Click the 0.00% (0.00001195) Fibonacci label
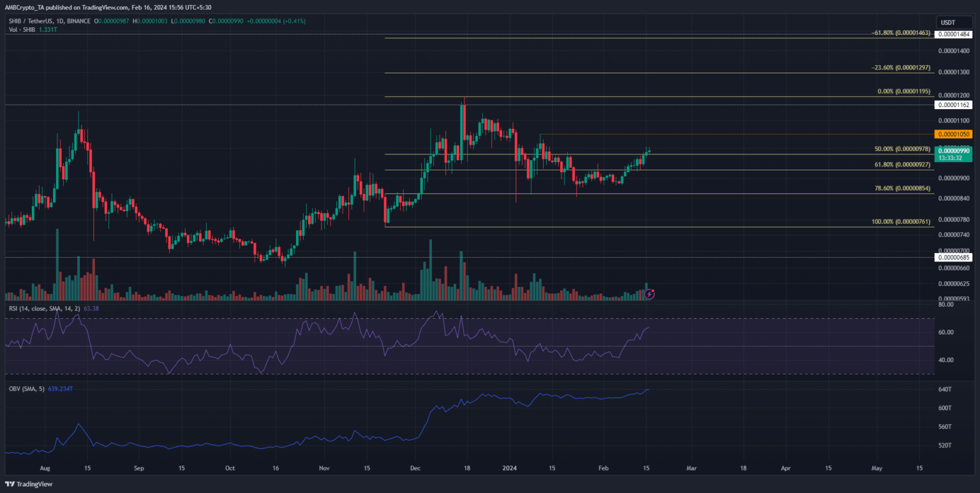The height and width of the screenshot is (493, 980). tap(905, 92)
